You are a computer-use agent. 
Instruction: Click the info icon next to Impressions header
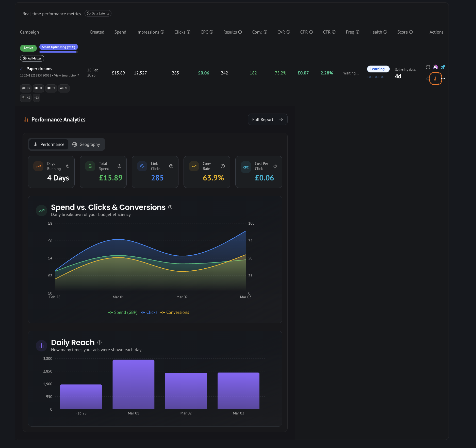[x=163, y=32]
